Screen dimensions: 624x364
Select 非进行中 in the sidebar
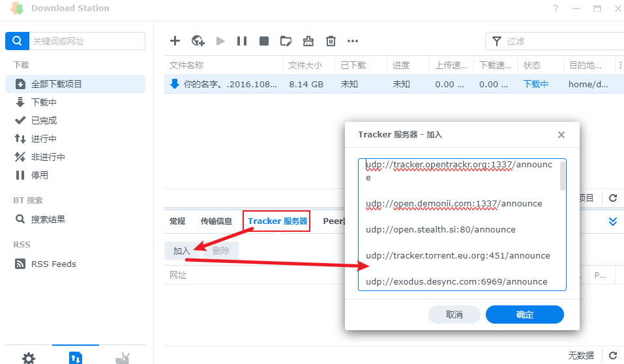coord(75,157)
